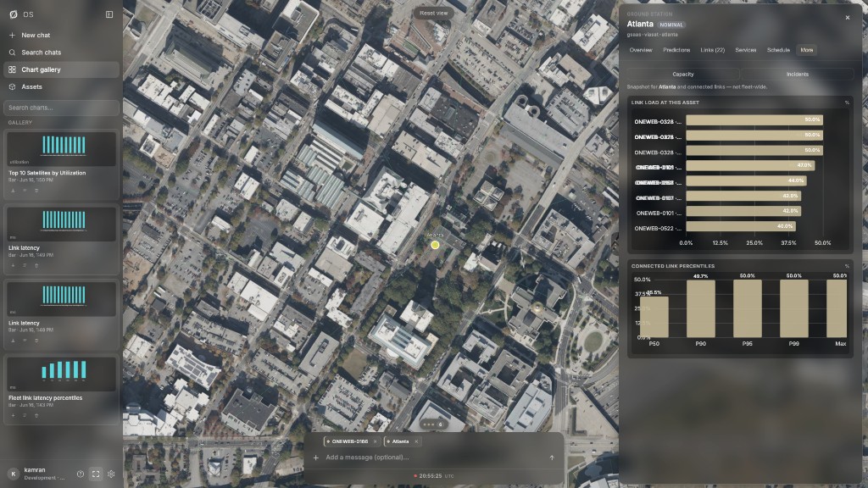Remove the Atlanta context chip
868x488 pixels.
416,441
